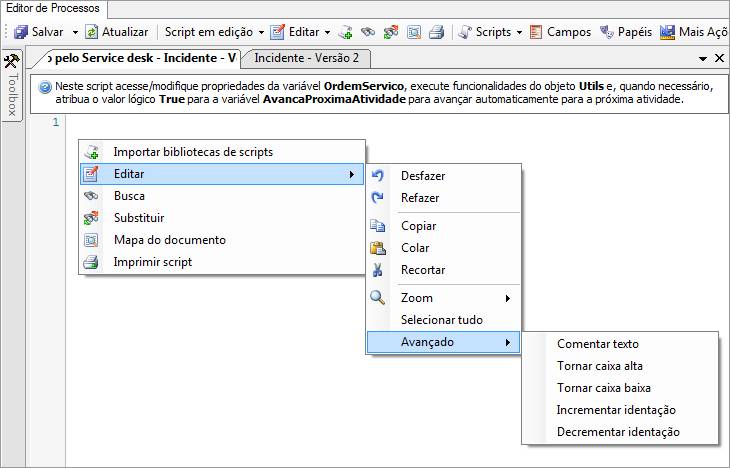Click toolbar import script libraries icon
The width and height of the screenshot is (730, 468).
(x=345, y=32)
